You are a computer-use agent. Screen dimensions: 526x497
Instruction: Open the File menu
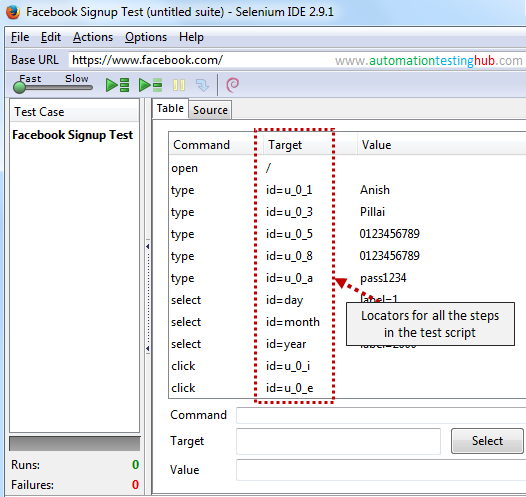point(20,37)
